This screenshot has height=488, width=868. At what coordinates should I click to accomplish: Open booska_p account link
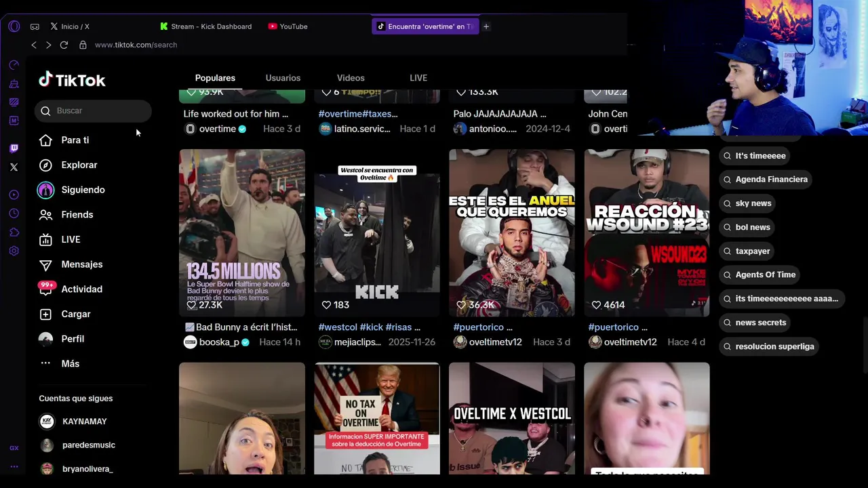coord(219,342)
